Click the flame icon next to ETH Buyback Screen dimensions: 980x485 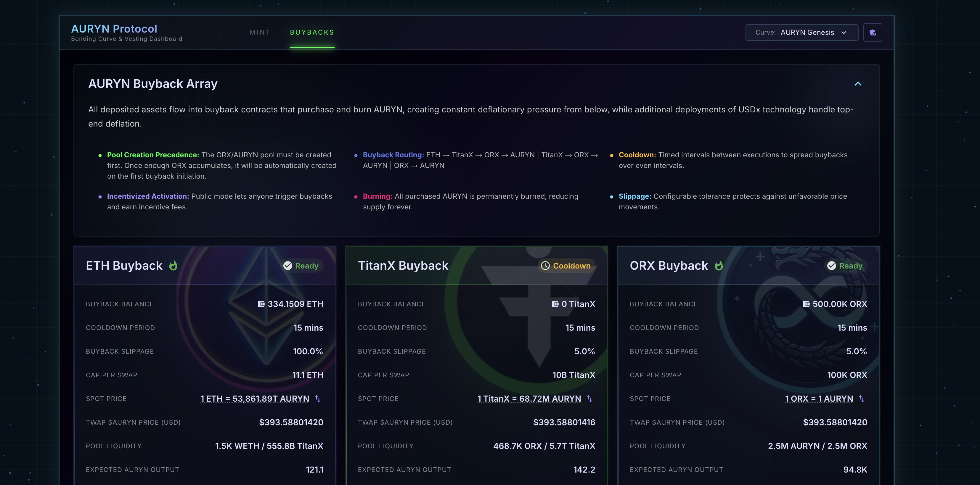point(173,265)
